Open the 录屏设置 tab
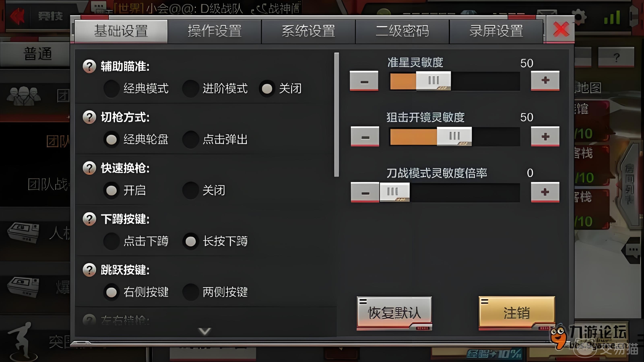644x362 pixels. tap(496, 31)
